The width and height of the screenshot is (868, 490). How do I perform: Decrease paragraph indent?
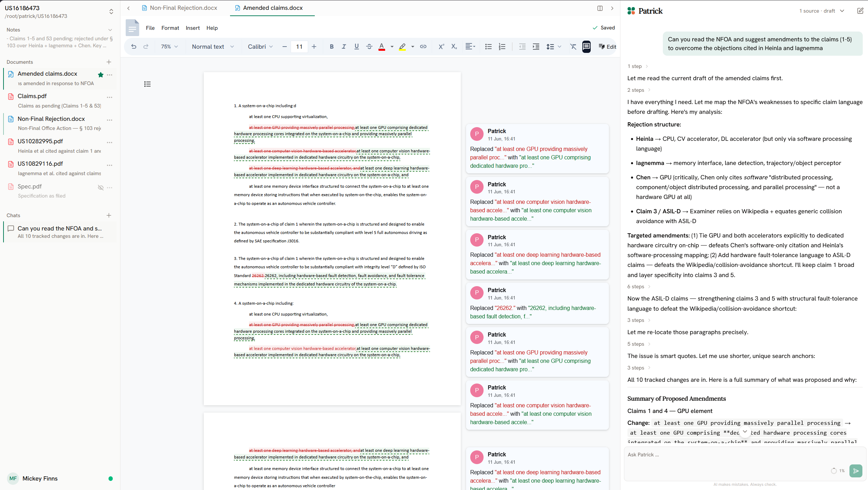click(x=522, y=47)
